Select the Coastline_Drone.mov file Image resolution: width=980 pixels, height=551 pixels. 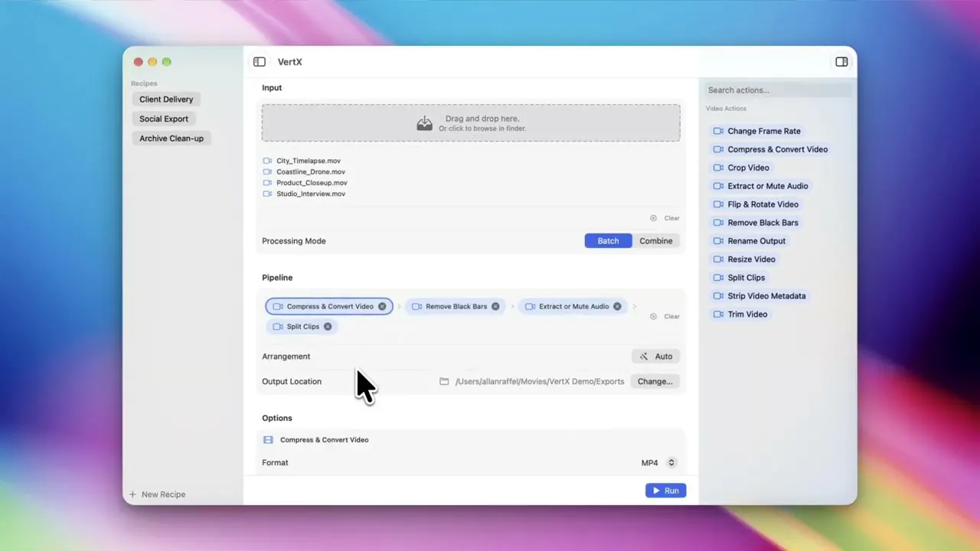(x=304, y=172)
